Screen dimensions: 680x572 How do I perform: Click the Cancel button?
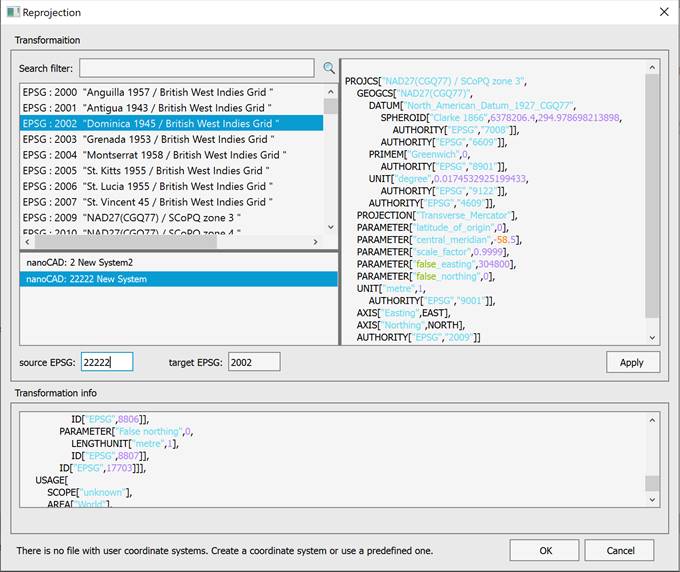coord(620,550)
